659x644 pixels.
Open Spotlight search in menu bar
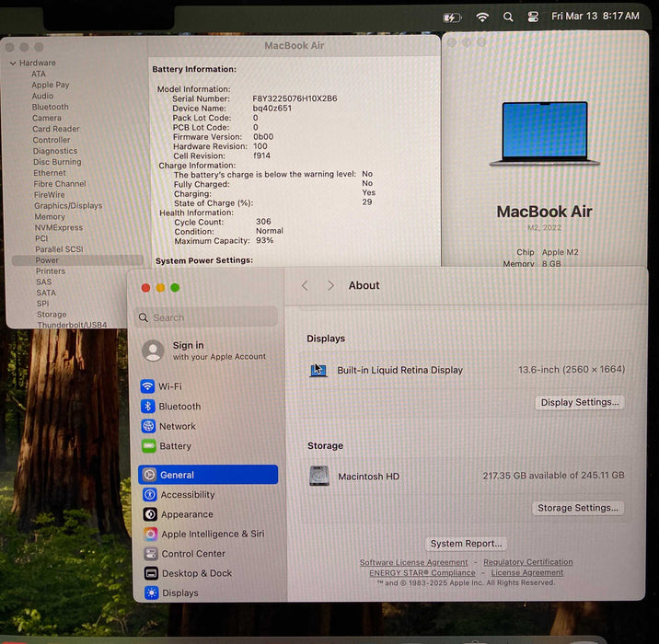(x=508, y=17)
